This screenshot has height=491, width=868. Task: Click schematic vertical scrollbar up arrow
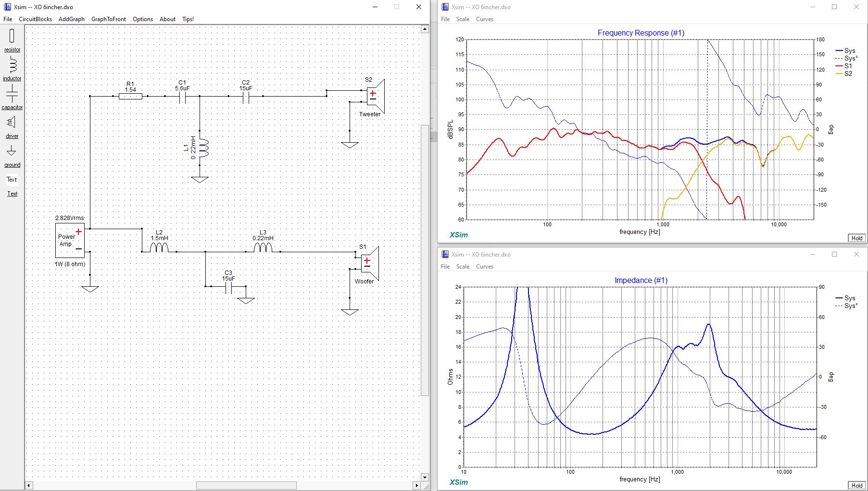[x=425, y=29]
